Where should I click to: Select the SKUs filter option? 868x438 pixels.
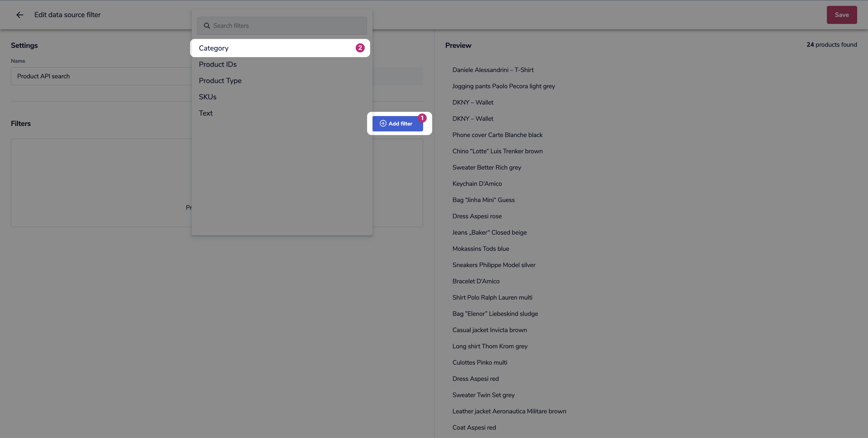pyautogui.click(x=208, y=97)
